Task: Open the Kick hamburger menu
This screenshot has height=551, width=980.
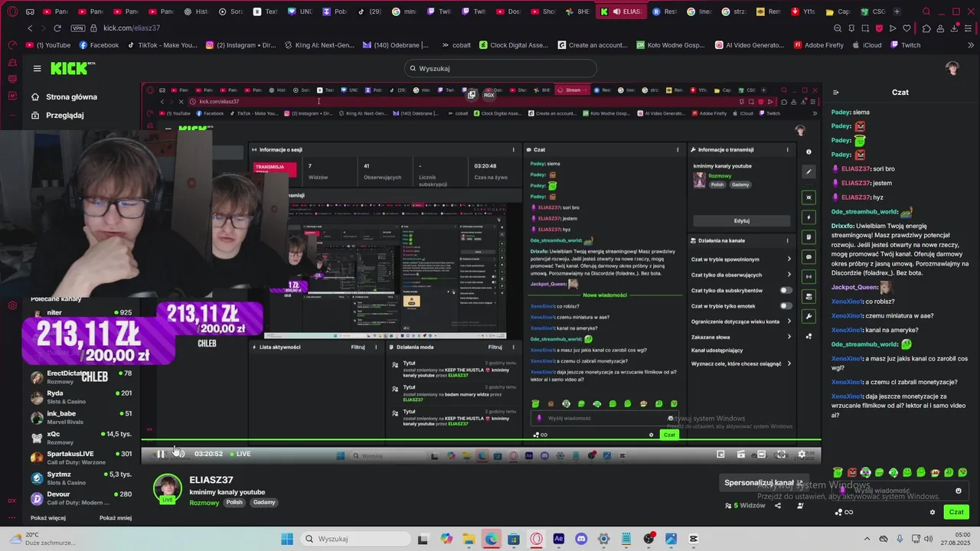Action: click(x=37, y=68)
